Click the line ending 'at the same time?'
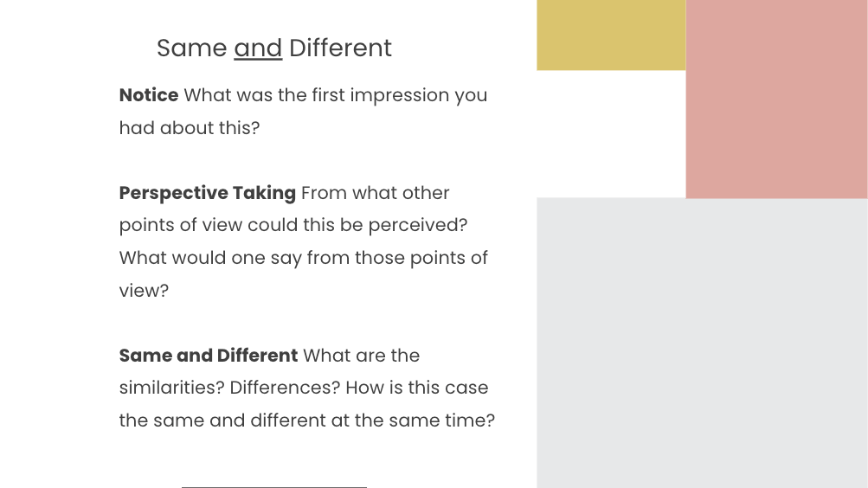Viewport: 868px width, 488px height. click(x=307, y=421)
